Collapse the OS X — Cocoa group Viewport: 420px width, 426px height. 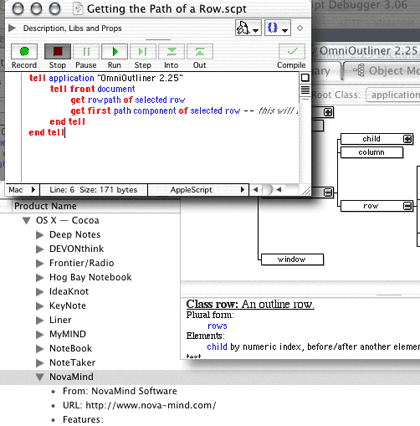click(26, 221)
